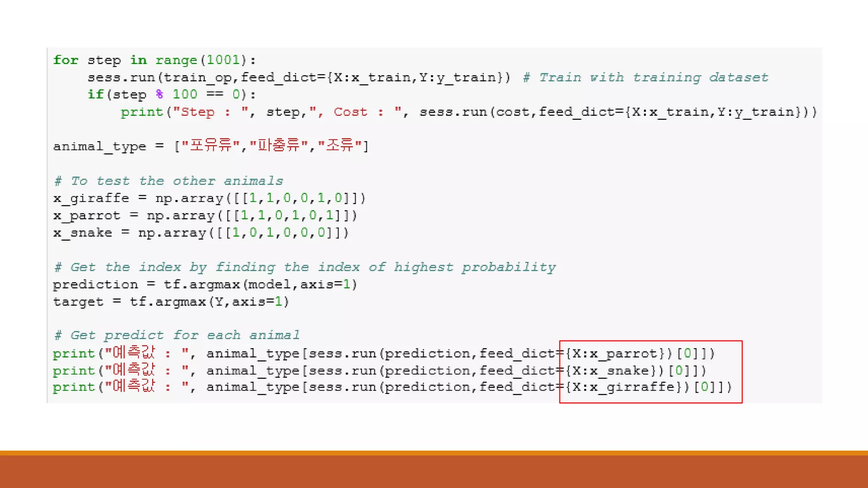Click the 'highest probability' comment line
The width and height of the screenshot is (868, 488).
point(305,267)
